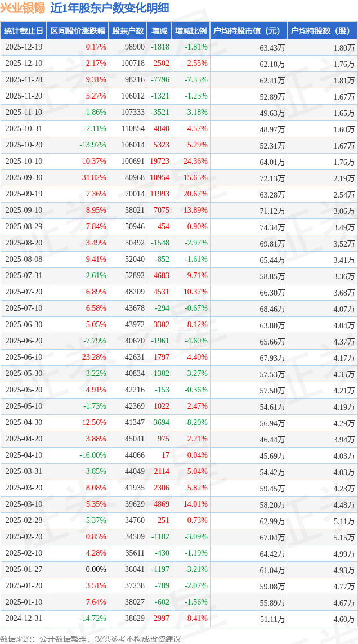358x644 pixels.
Task: Click the 74.34万 per-holder market value cell
Action: pyautogui.click(x=272, y=227)
